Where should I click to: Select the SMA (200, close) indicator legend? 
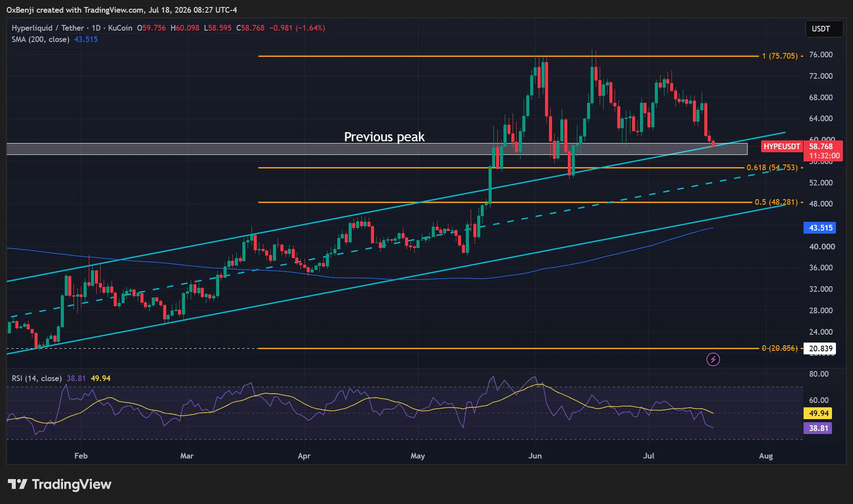pyautogui.click(x=40, y=39)
